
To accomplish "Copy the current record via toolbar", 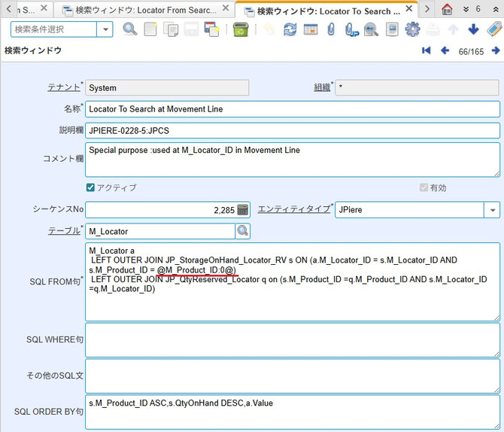I will [x=171, y=29].
